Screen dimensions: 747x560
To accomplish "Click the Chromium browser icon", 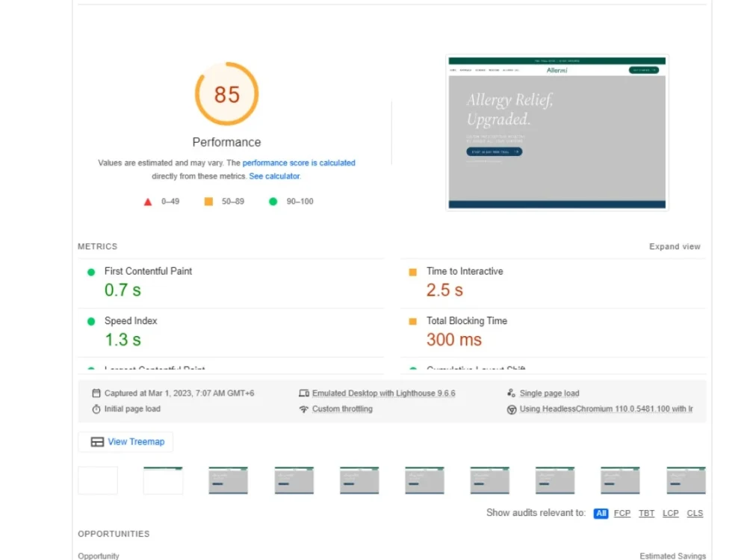I will [512, 409].
